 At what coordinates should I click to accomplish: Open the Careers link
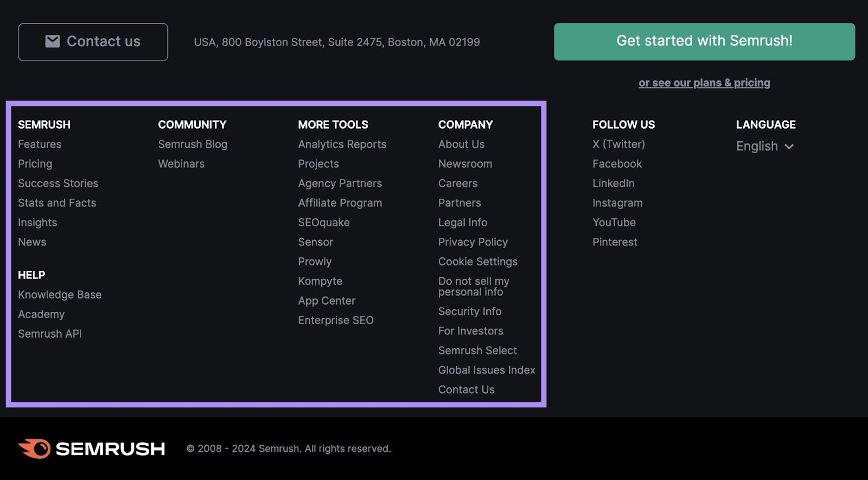[458, 183]
